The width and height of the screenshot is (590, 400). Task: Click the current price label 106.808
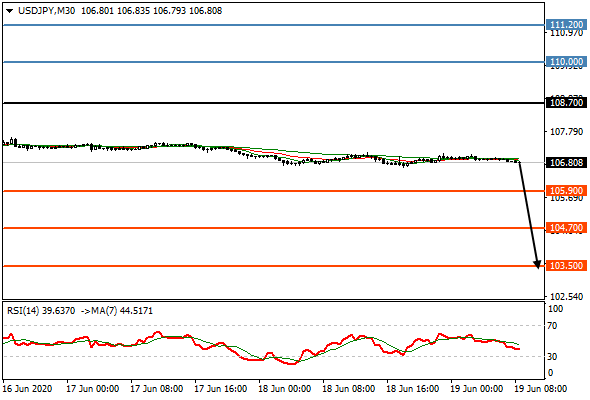[x=566, y=163]
